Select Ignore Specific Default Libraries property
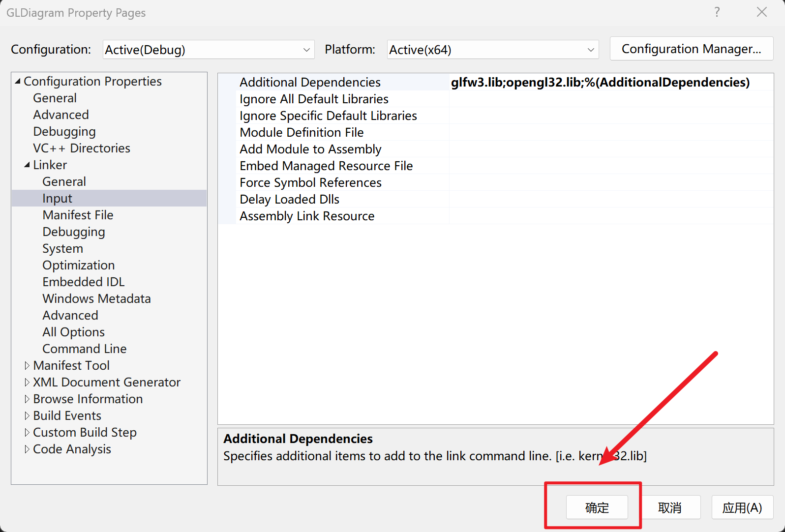 point(329,116)
